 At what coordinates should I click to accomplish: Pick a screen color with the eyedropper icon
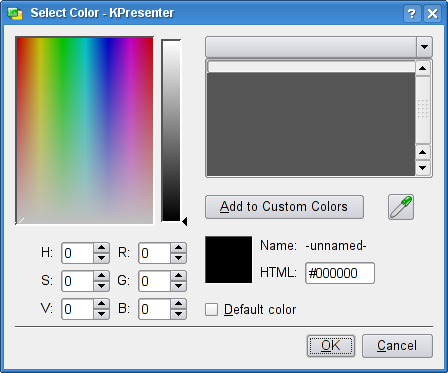(401, 207)
